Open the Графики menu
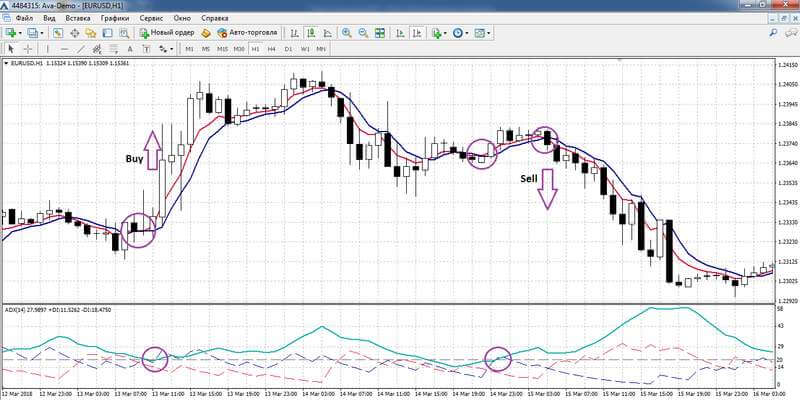 point(115,18)
